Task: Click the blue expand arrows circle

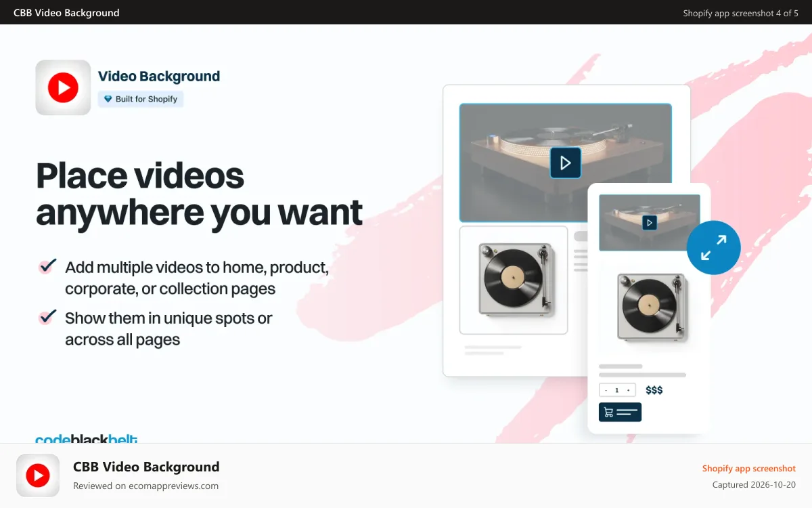Action: coord(713,247)
